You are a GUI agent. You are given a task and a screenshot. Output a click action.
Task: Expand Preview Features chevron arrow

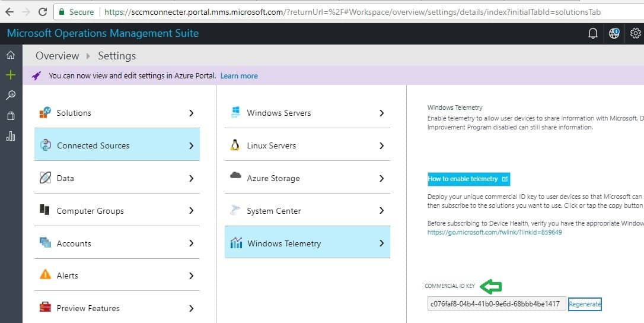191,308
